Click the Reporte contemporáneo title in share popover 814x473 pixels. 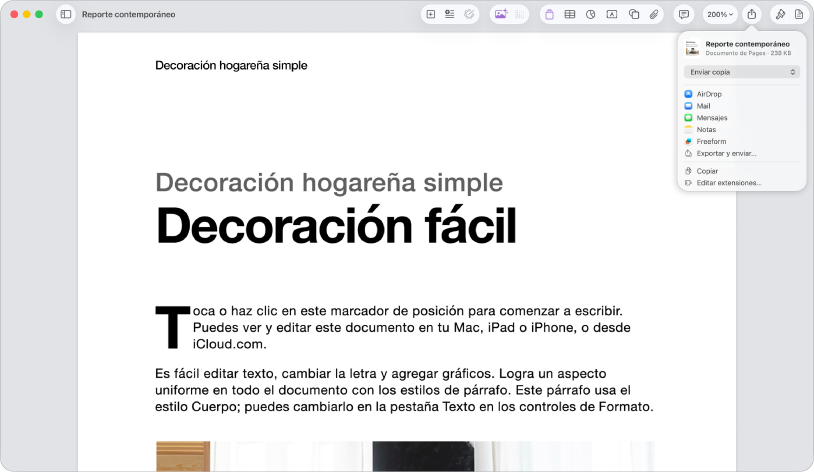(x=748, y=44)
